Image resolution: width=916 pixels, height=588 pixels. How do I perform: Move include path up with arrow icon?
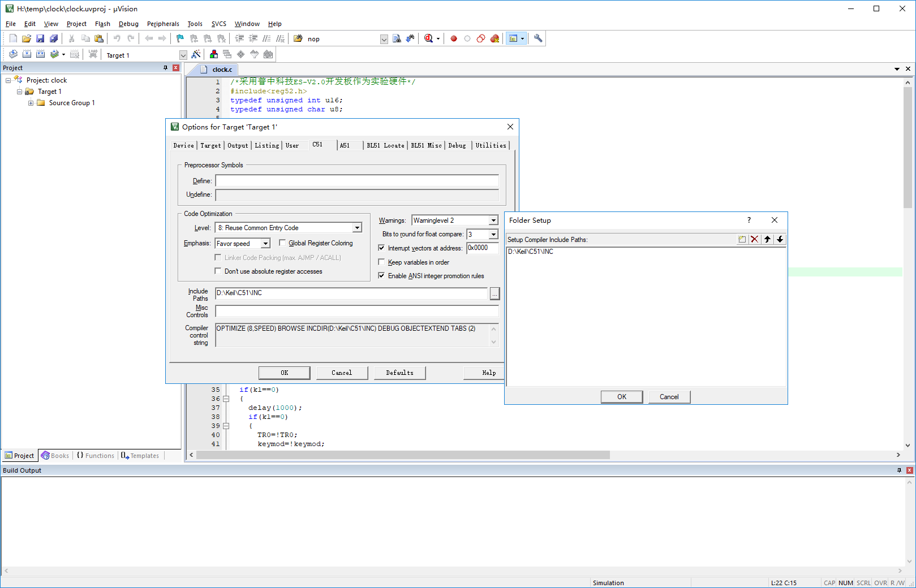[767, 239]
